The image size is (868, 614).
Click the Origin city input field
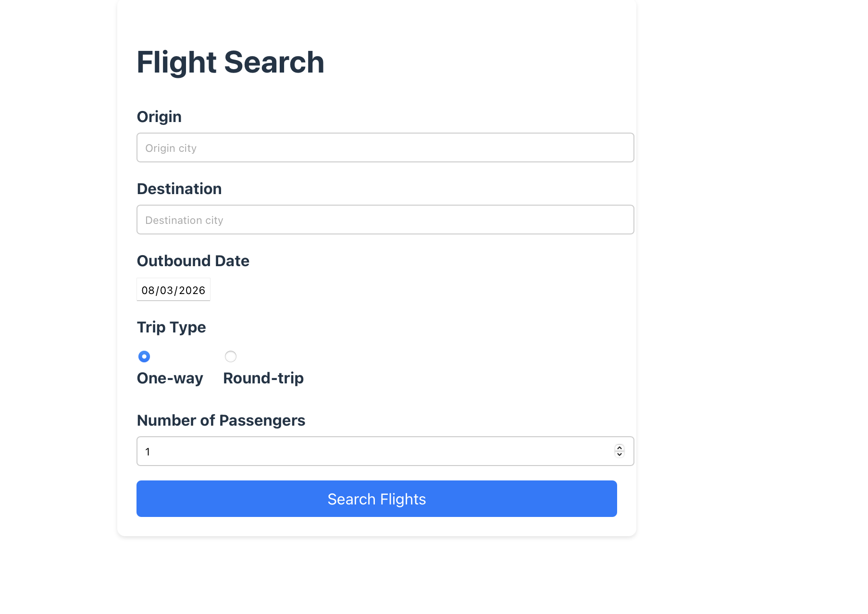pos(384,148)
